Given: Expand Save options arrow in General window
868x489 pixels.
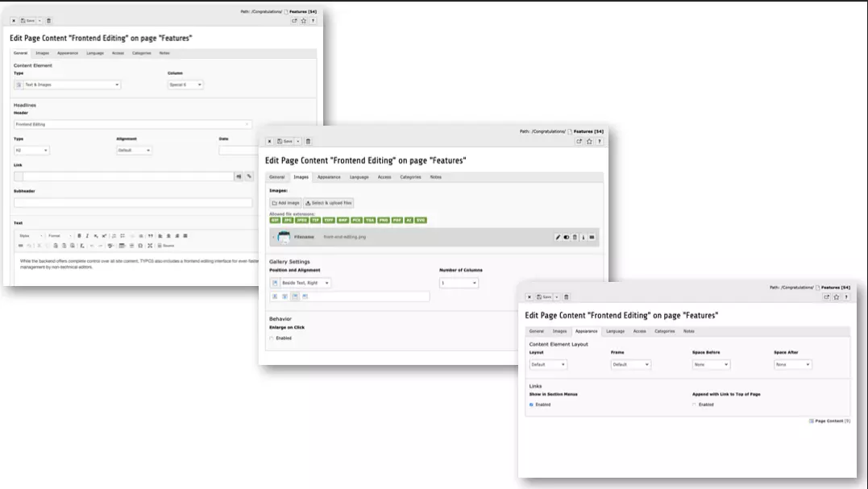Looking at the screenshot, I should coord(39,20).
